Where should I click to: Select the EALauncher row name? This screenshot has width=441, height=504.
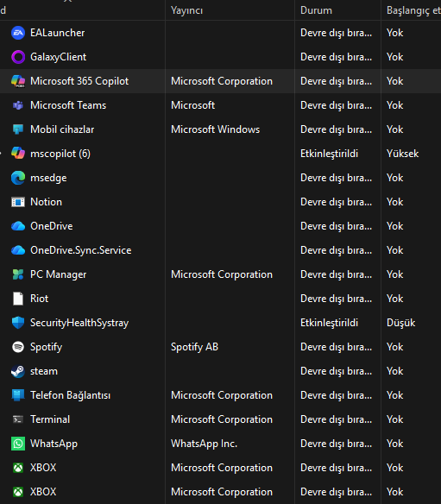[x=57, y=33]
